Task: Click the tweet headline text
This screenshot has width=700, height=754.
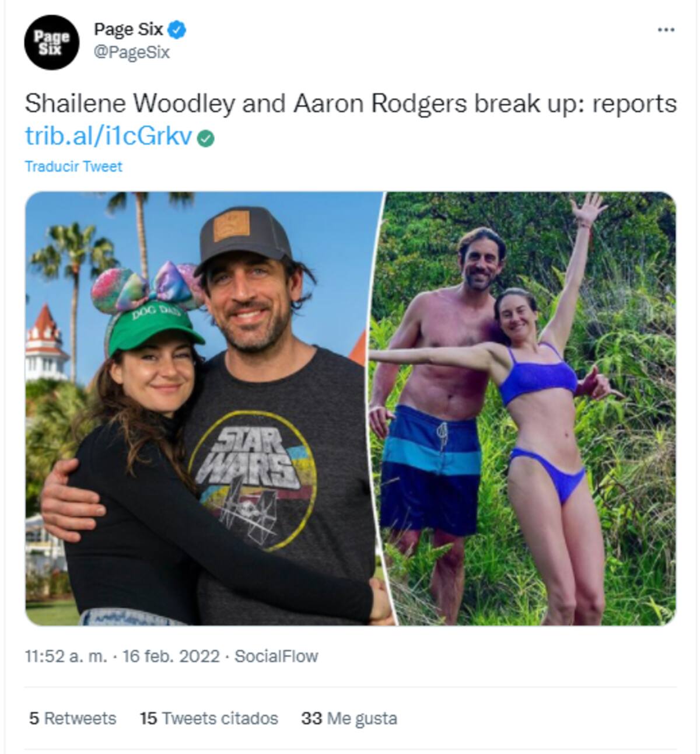Action: (x=350, y=104)
